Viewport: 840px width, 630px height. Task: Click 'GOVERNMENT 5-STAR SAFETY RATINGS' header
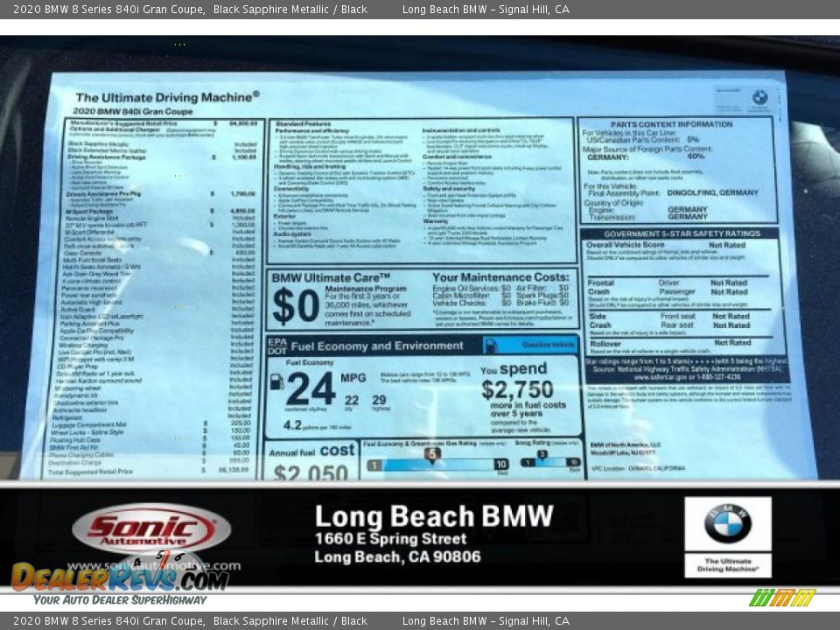(682, 234)
